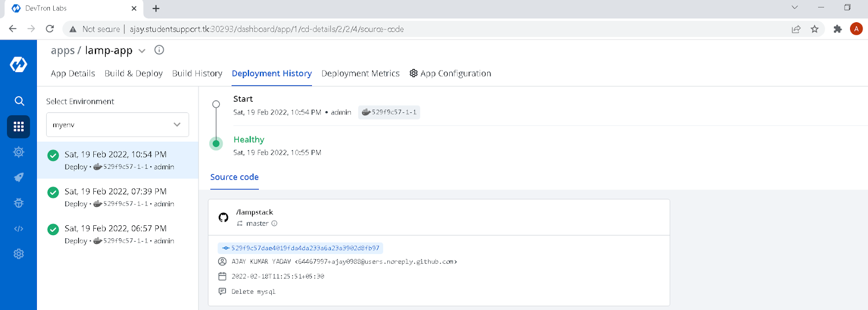Open the search icon in sidebar
The width and height of the screenshot is (868, 310).
point(19,101)
